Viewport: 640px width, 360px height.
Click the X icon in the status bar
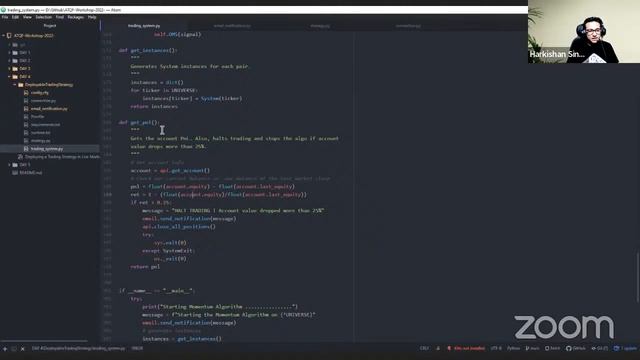(x=22, y=349)
